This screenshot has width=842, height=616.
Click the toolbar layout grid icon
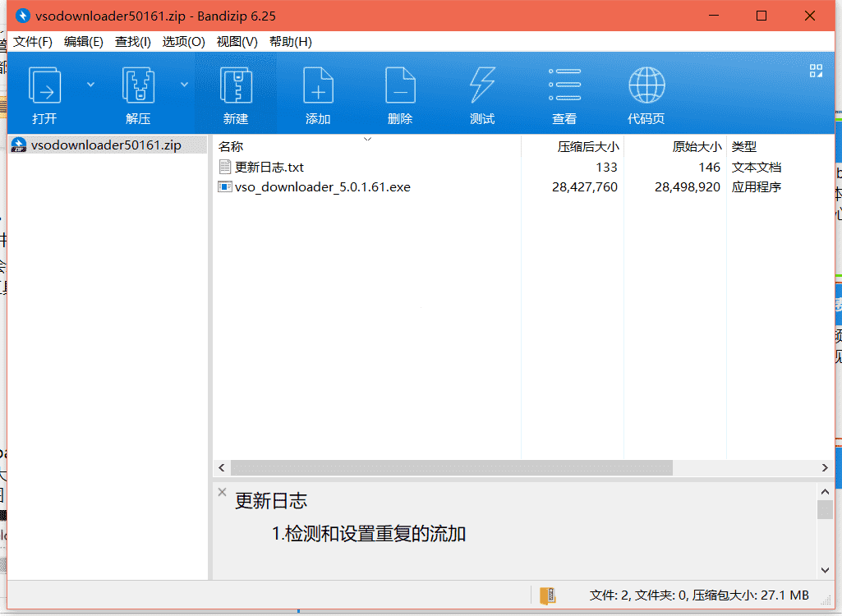click(816, 71)
